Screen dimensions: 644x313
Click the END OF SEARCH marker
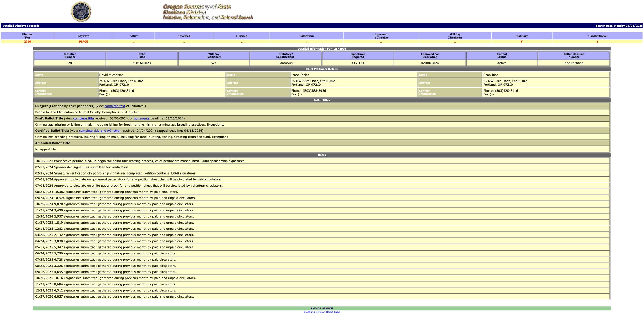pyautogui.click(x=322, y=308)
